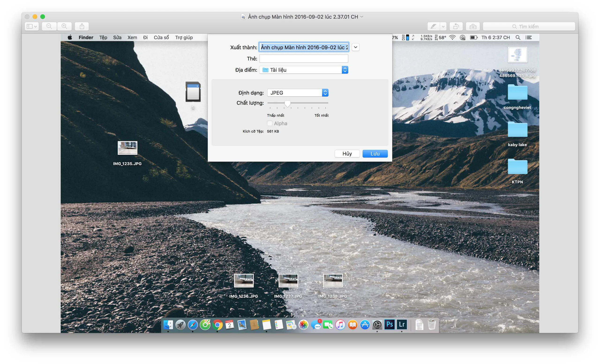The height and width of the screenshot is (364, 600).
Task: Open the sidebar view menu button
Action: (x=32, y=26)
